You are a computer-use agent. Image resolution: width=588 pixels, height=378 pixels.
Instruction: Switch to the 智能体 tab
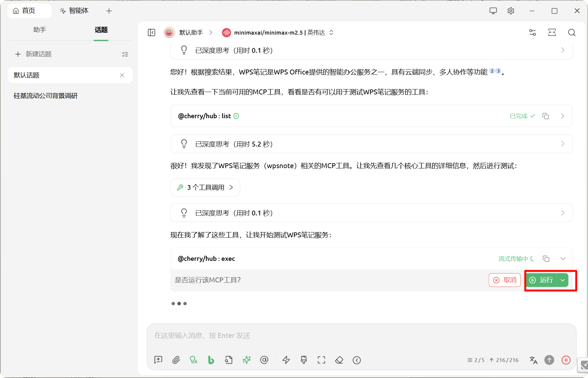click(74, 11)
